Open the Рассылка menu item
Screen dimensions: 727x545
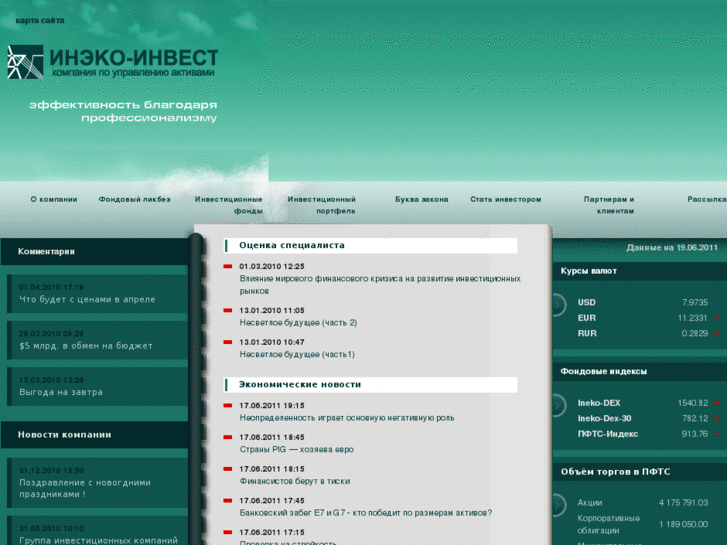(707, 199)
